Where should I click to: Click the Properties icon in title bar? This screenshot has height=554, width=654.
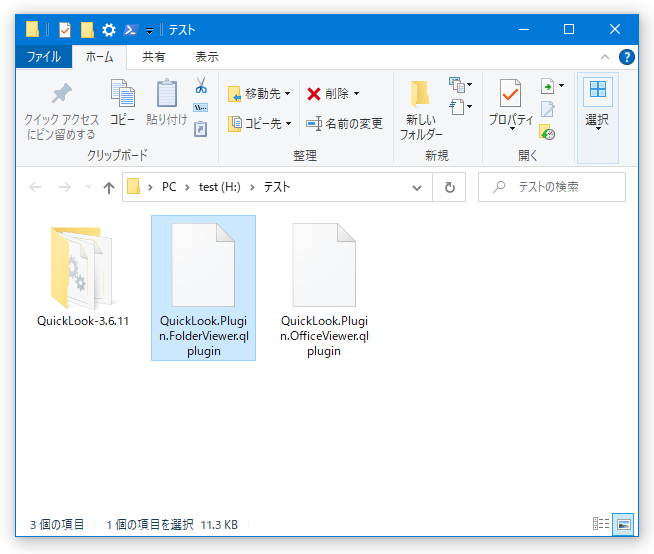click(x=65, y=30)
